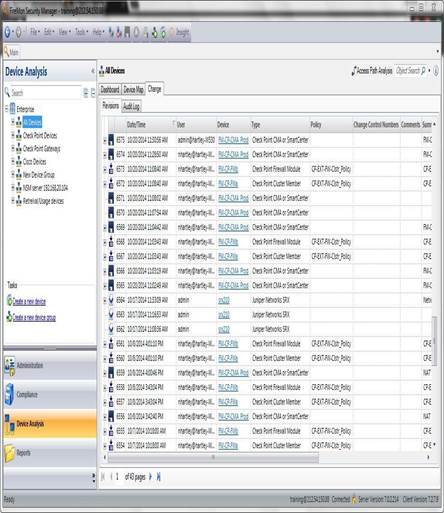
Task: Click the round help icon beside Object Search
Action: coord(436,71)
